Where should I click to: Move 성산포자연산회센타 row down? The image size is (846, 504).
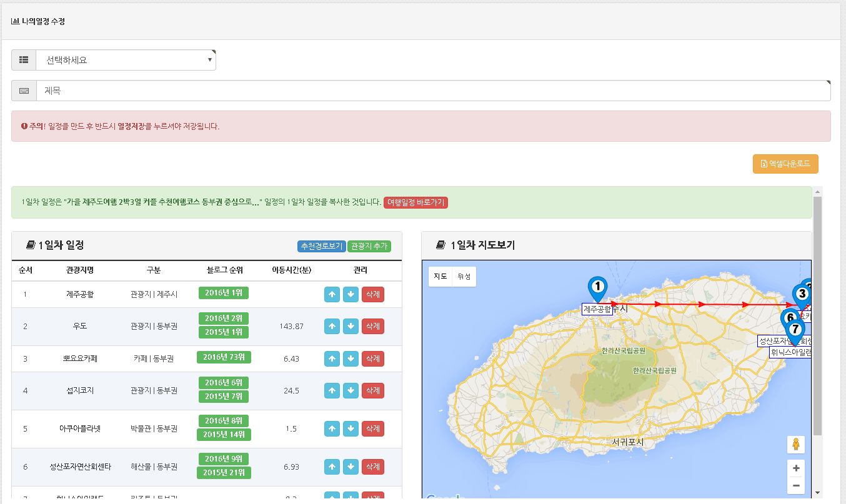pyautogui.click(x=351, y=467)
